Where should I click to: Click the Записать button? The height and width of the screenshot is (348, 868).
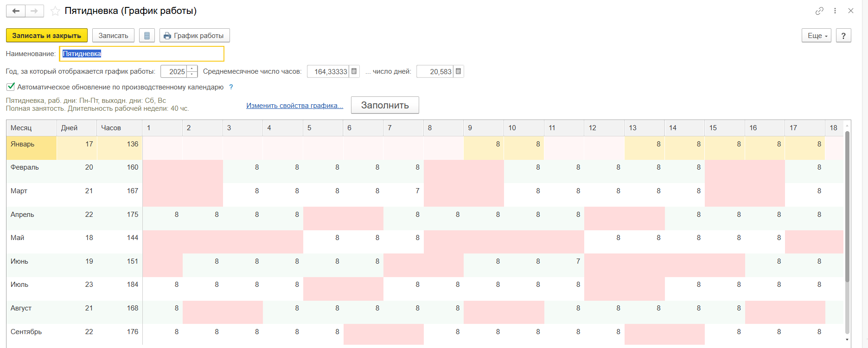(x=113, y=36)
